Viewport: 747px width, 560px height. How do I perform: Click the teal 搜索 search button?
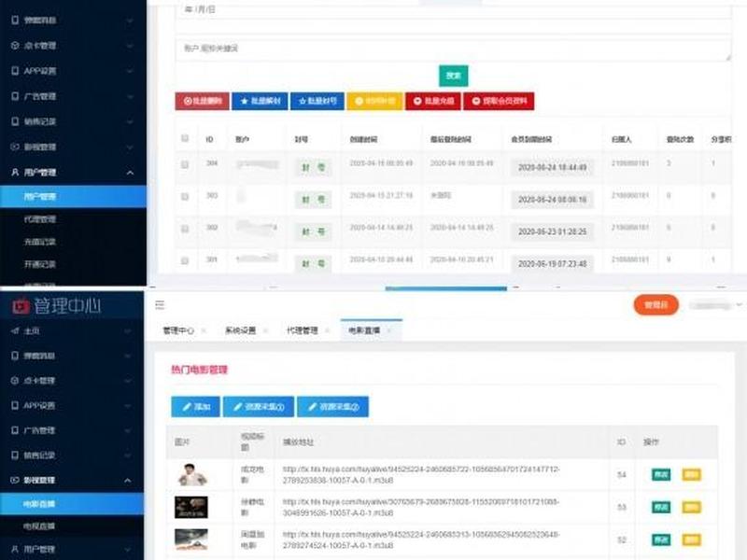(453, 76)
